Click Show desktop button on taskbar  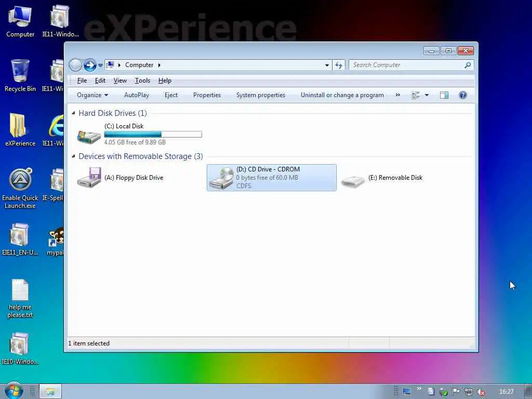(x=528, y=392)
